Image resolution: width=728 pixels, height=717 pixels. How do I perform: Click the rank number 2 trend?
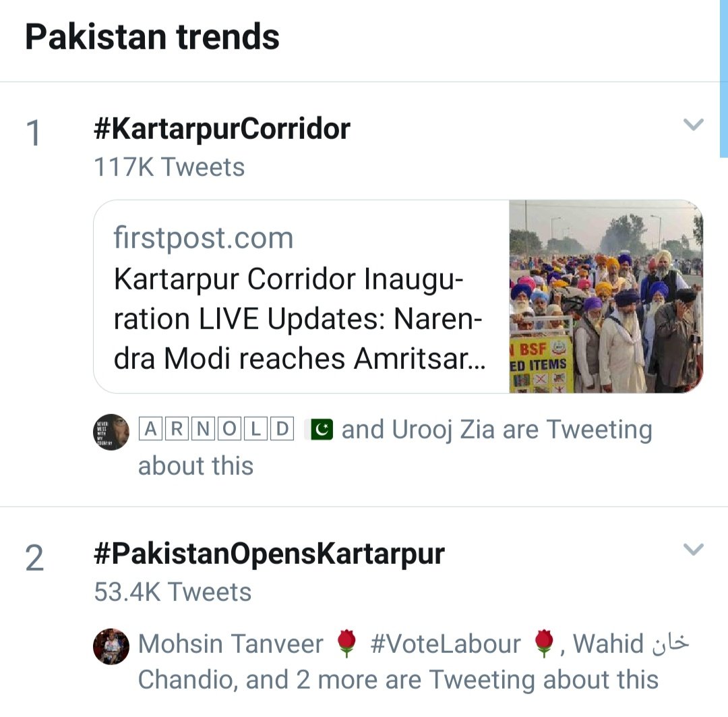[34, 558]
